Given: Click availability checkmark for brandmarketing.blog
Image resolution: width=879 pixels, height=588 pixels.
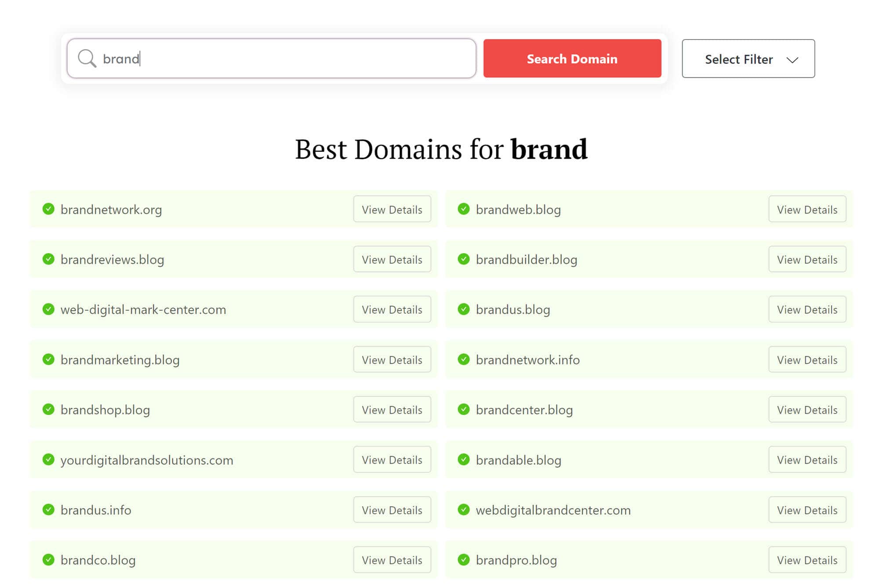Looking at the screenshot, I should (x=49, y=359).
